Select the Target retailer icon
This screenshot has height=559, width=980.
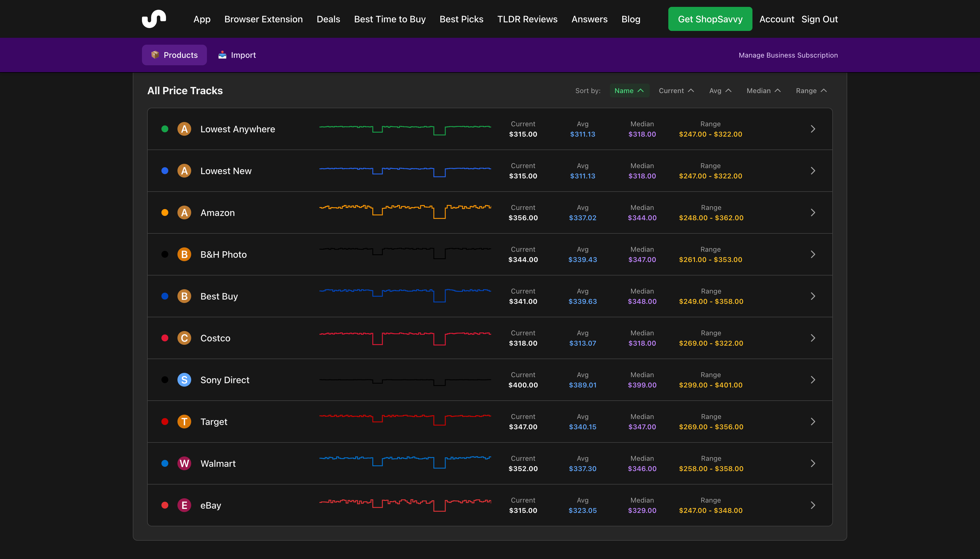tap(184, 422)
